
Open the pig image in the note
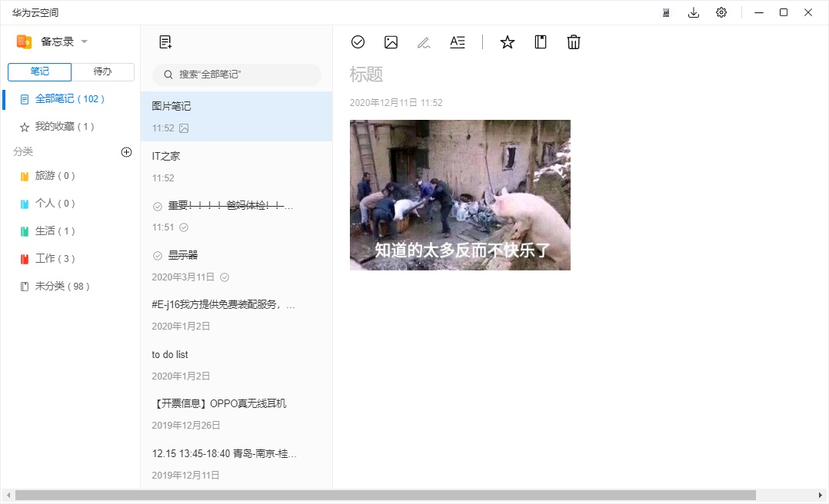point(460,194)
